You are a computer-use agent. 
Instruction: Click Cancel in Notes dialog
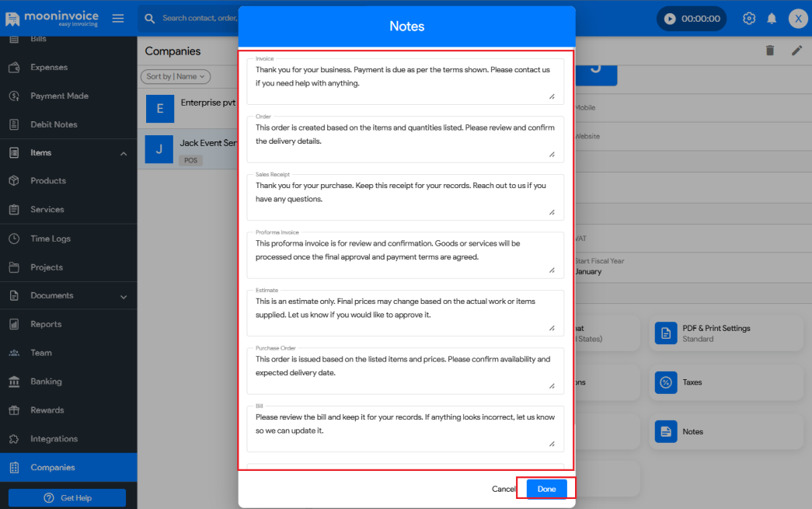(504, 489)
